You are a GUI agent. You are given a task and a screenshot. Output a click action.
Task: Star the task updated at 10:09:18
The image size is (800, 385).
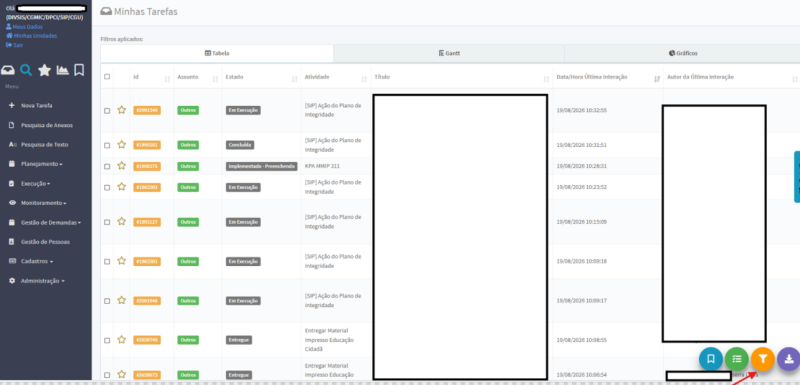point(121,261)
